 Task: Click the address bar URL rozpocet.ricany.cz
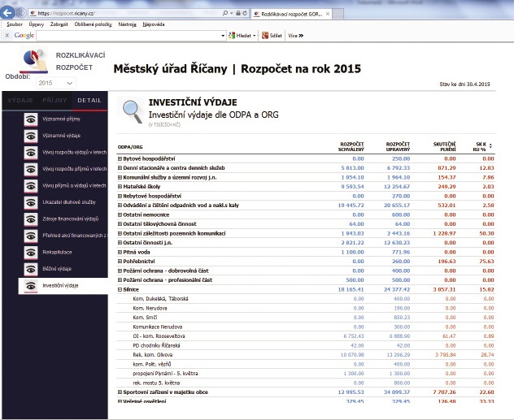pos(66,14)
